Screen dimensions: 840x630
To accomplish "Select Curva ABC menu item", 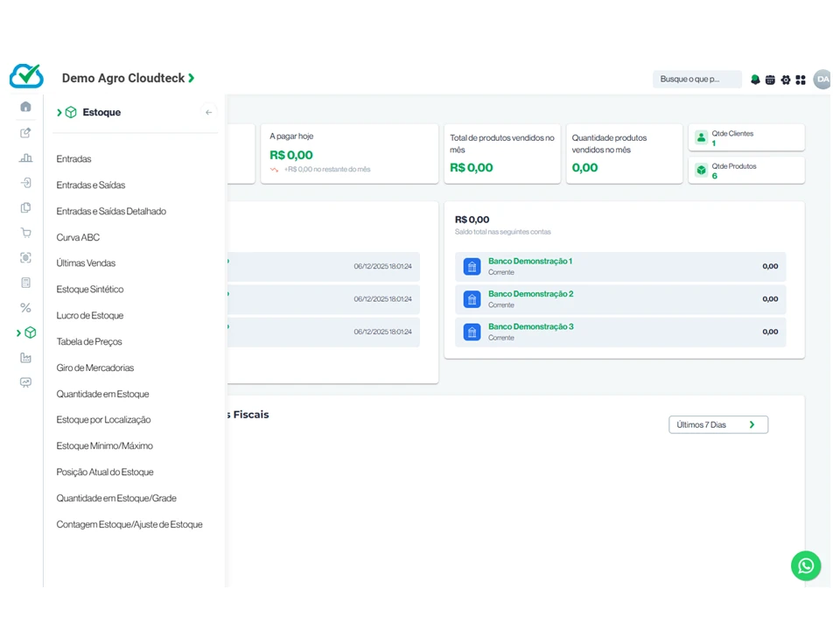I will (78, 237).
